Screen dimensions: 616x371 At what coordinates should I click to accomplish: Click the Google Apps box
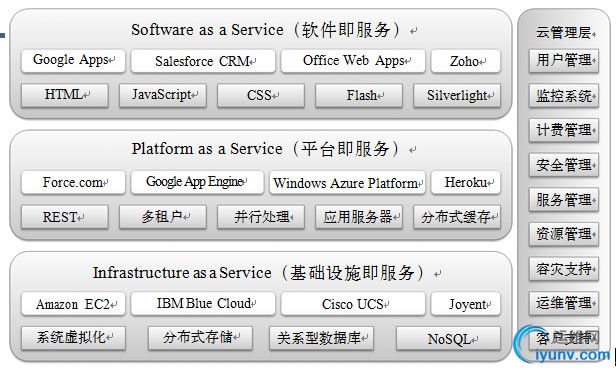pos(73,61)
